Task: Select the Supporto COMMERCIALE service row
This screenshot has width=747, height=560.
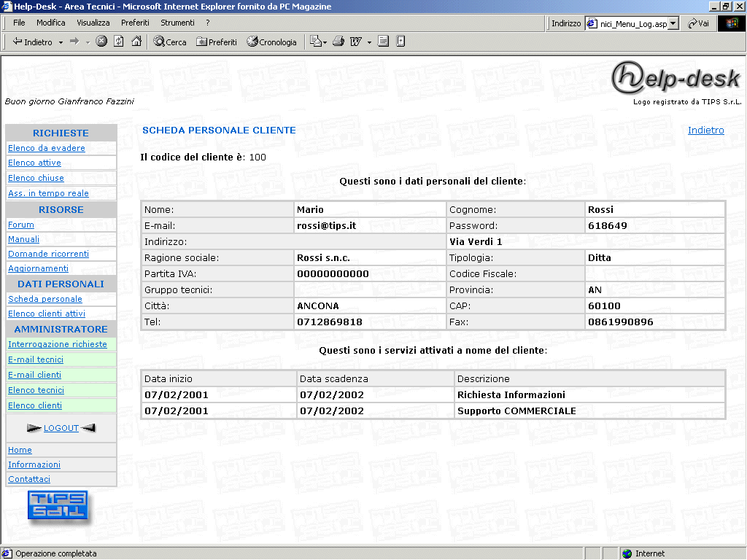Action: pos(433,411)
